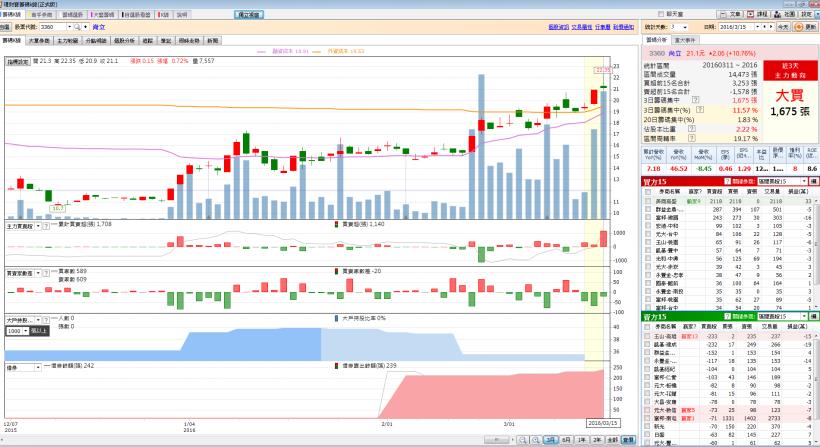Tick checkbox for 玉山-高雄 seller row
This screenshot has height=447, width=820.
[x=648, y=336]
